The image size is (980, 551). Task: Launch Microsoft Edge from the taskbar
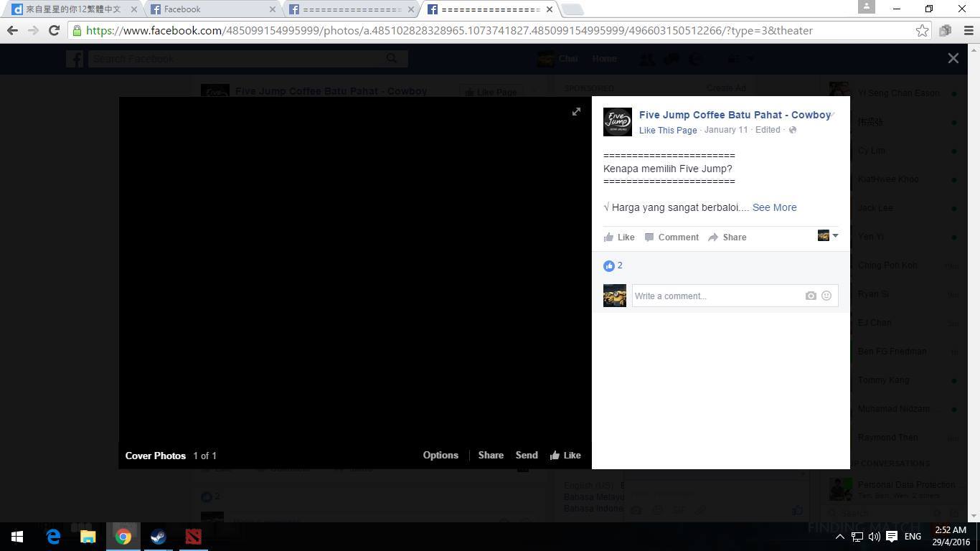point(53,537)
